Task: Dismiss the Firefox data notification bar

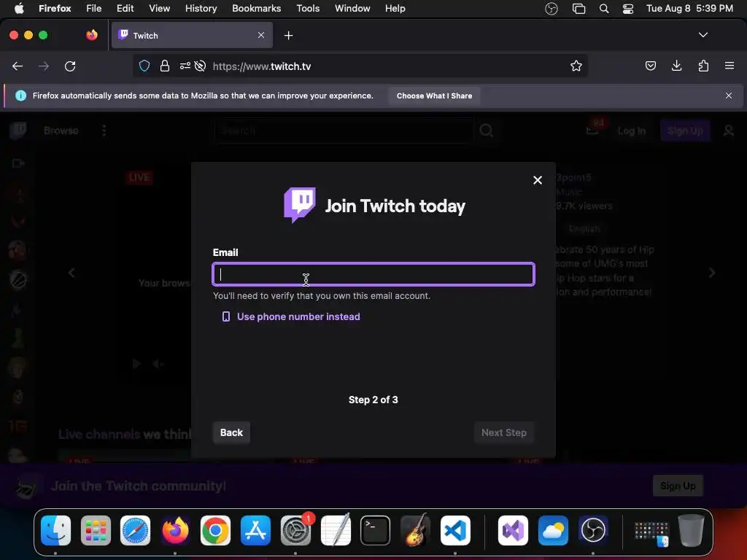Action: pos(729,96)
